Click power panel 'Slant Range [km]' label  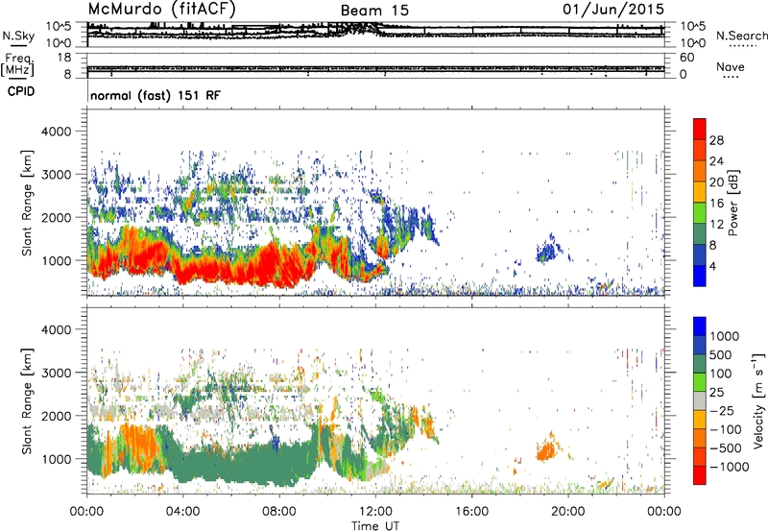tap(27, 203)
